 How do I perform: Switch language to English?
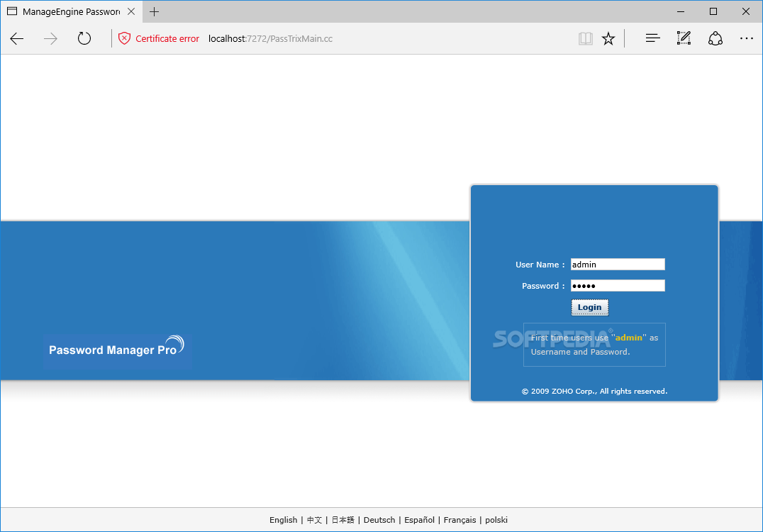pos(283,520)
